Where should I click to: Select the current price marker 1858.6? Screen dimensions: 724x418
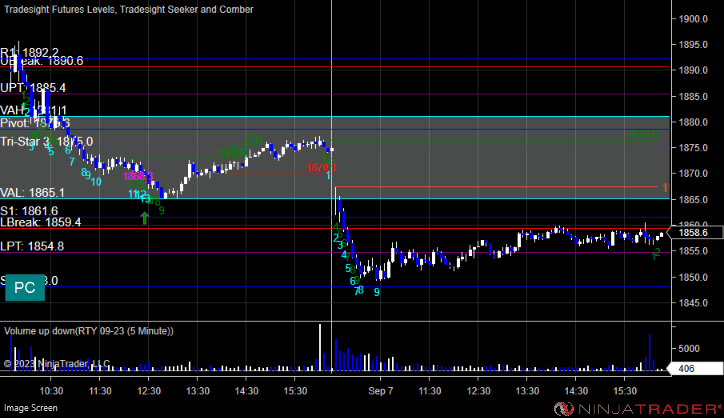click(x=695, y=232)
